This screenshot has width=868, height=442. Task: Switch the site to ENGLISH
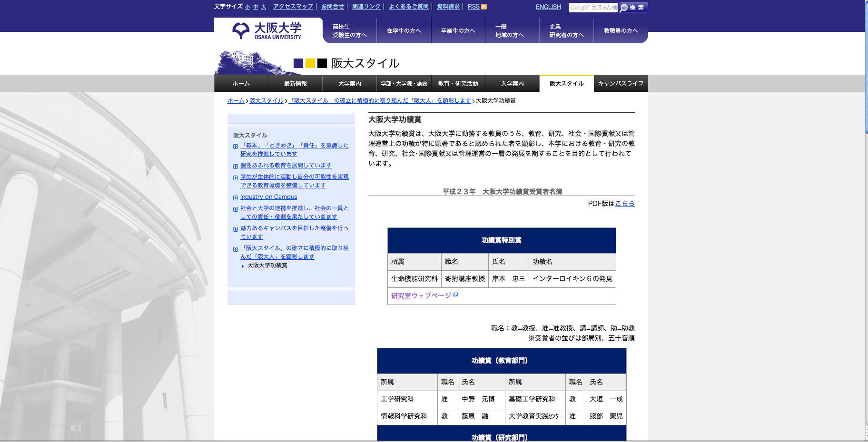pyautogui.click(x=548, y=7)
